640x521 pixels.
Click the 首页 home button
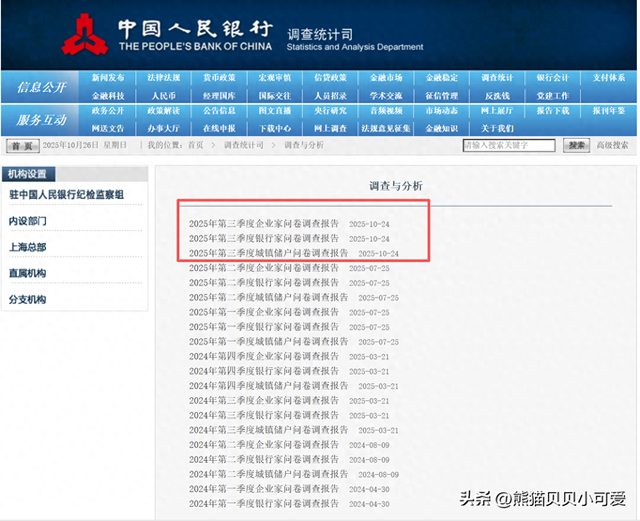[x=20, y=146]
